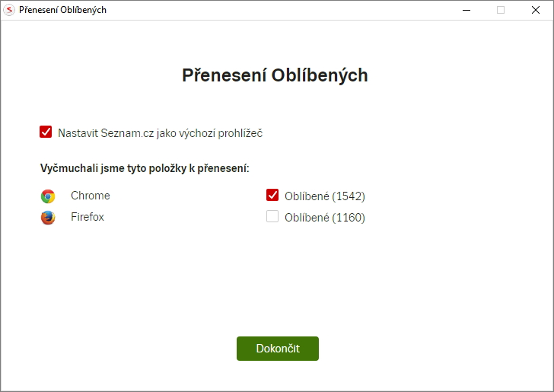The image size is (554, 392).
Task: Uncheck Nastavit Seznam.cz as default browser
Action: [x=46, y=132]
